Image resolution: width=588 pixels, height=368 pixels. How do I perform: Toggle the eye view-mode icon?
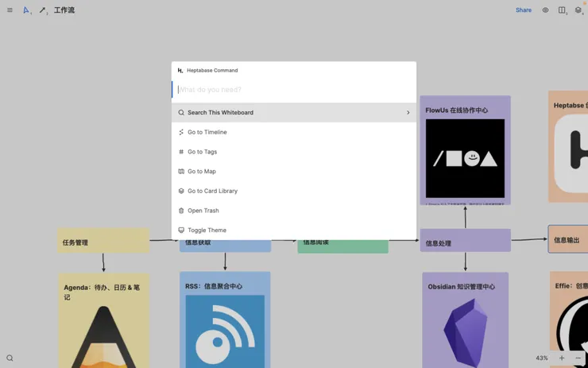(545, 10)
